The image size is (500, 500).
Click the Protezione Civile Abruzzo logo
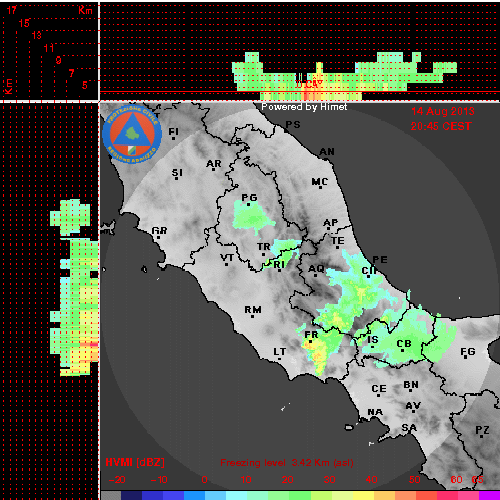point(132,134)
